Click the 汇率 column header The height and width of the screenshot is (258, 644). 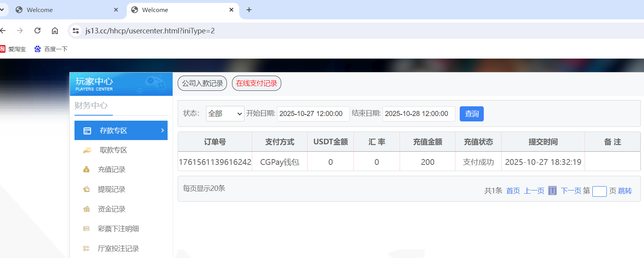click(377, 142)
